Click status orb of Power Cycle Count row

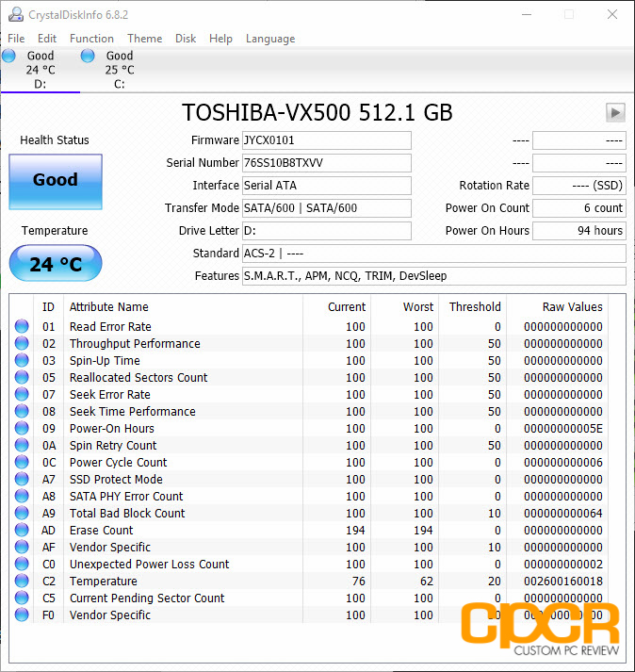(22, 462)
